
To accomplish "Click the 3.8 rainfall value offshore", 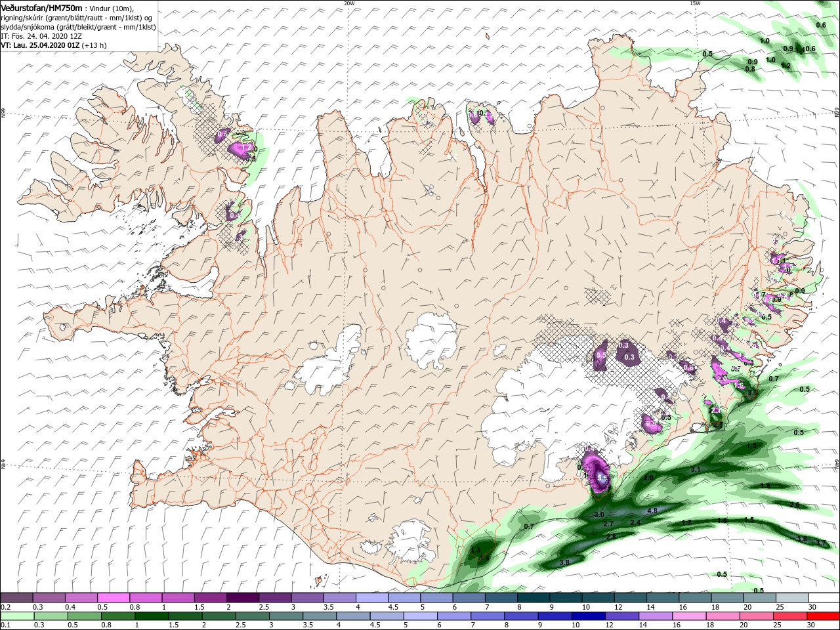I will 564,563.
